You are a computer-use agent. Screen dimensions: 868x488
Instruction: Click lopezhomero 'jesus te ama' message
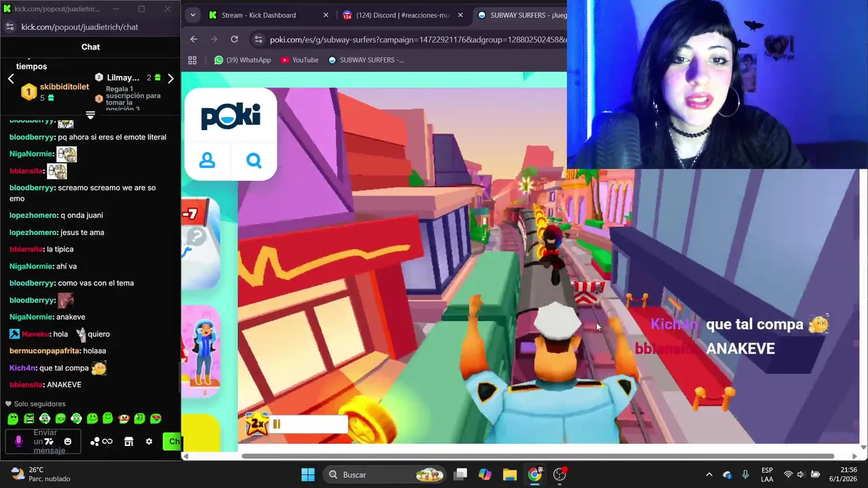56,232
